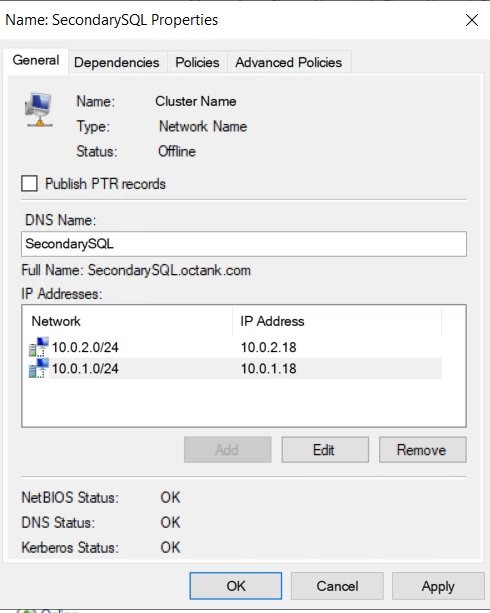490x613 pixels.
Task: Click the Edit button for IP addresses
Action: pyautogui.click(x=325, y=450)
